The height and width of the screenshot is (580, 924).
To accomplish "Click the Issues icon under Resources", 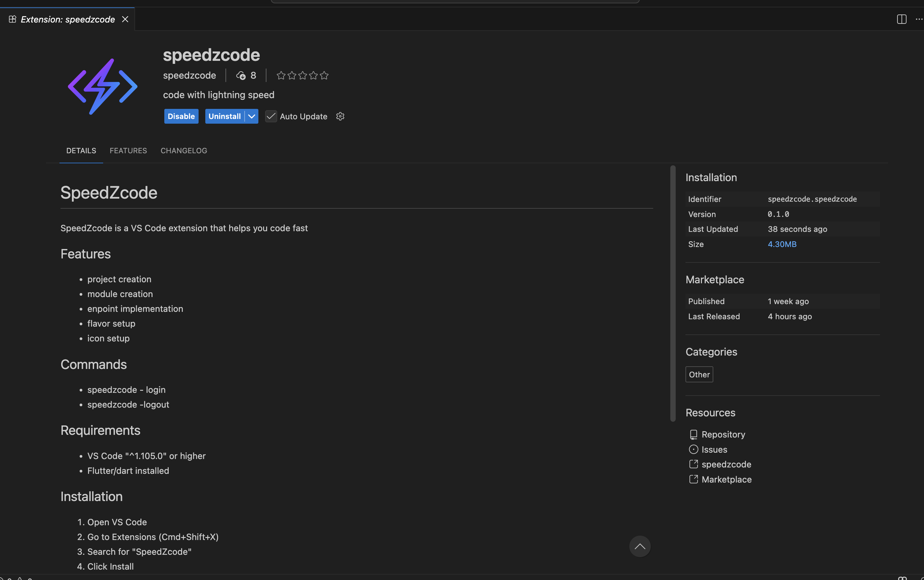I will tap(694, 449).
